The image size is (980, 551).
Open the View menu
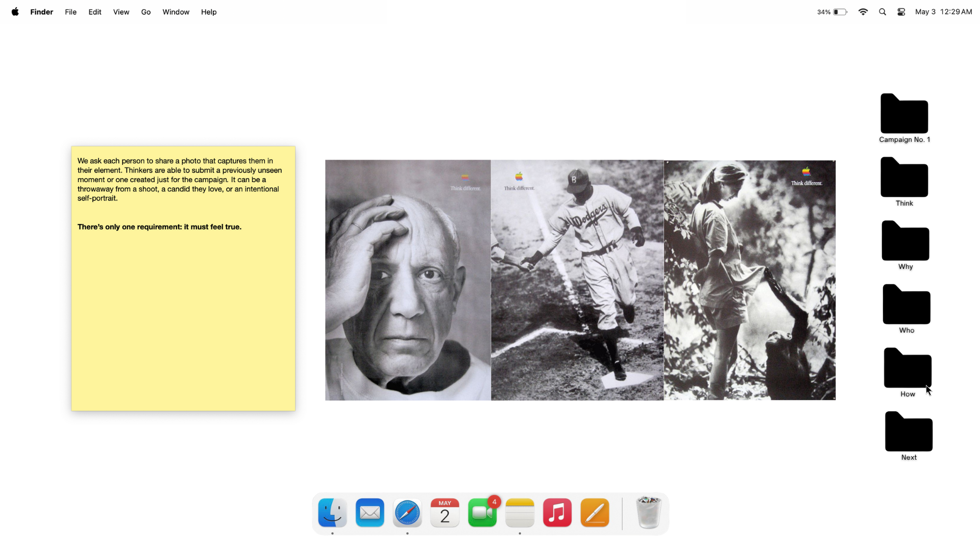click(x=121, y=12)
